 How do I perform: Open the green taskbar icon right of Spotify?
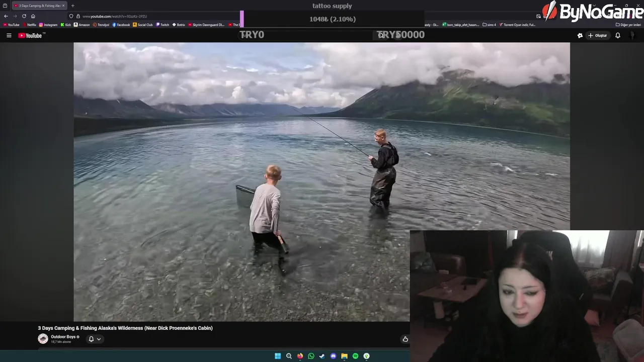click(366, 356)
